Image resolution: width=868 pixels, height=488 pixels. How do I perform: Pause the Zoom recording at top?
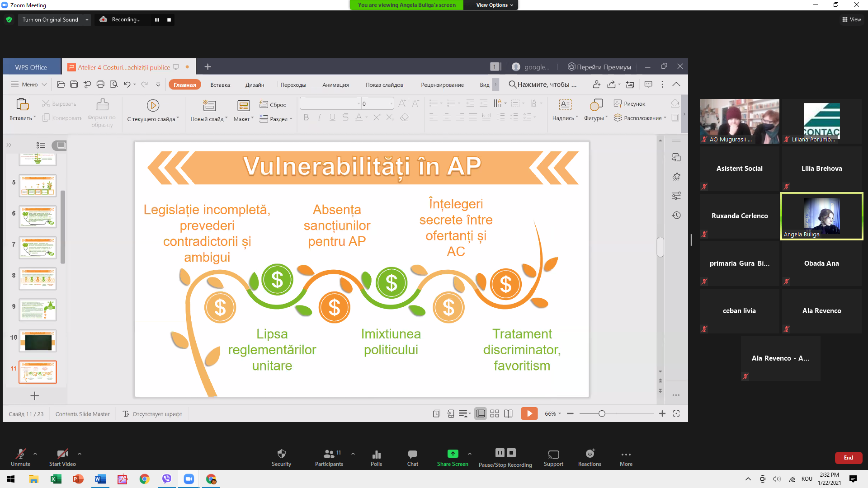pyautogui.click(x=157, y=20)
